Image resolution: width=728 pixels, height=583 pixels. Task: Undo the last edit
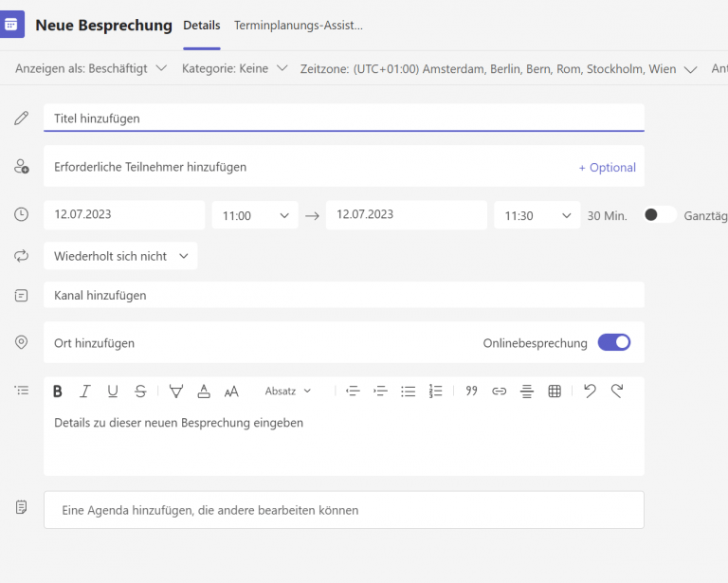pyautogui.click(x=590, y=391)
